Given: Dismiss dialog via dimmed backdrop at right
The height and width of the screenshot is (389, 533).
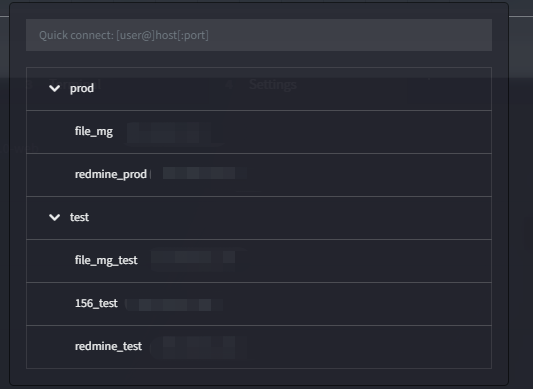Looking at the screenshot, I should (x=521, y=204).
